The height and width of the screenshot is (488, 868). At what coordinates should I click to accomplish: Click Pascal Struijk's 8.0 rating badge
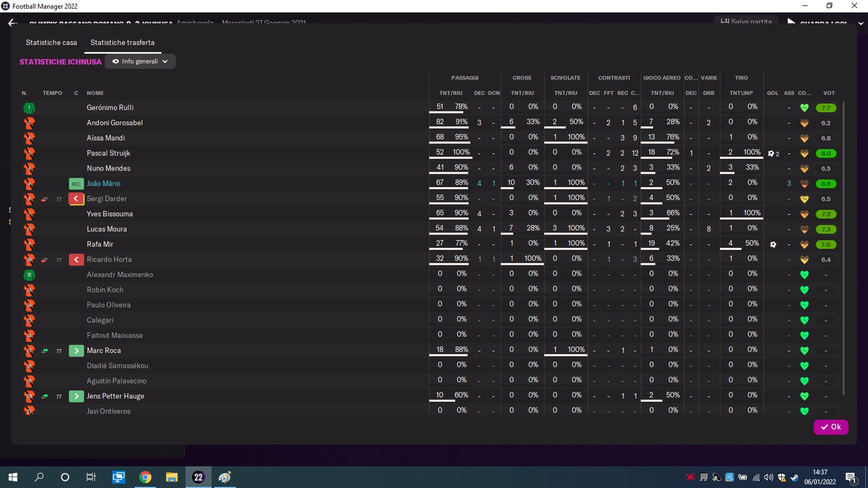[x=826, y=153]
